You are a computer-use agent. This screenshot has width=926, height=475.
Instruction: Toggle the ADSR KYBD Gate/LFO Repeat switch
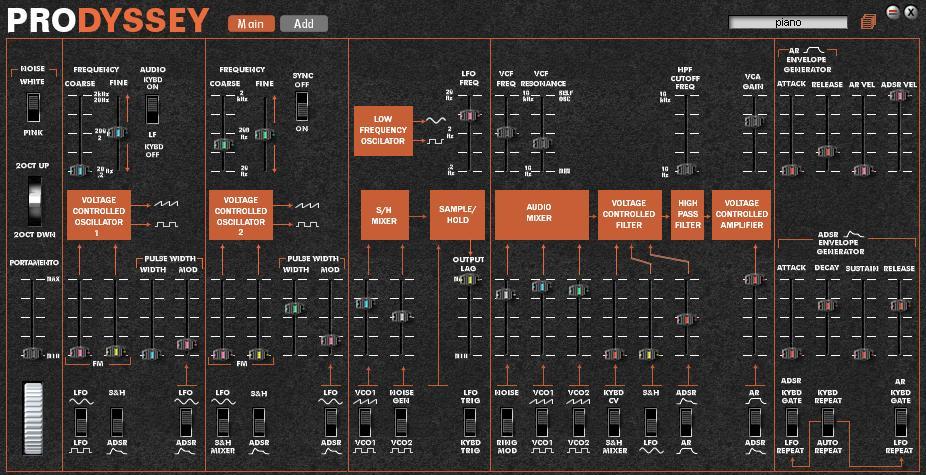pyautogui.click(x=792, y=422)
